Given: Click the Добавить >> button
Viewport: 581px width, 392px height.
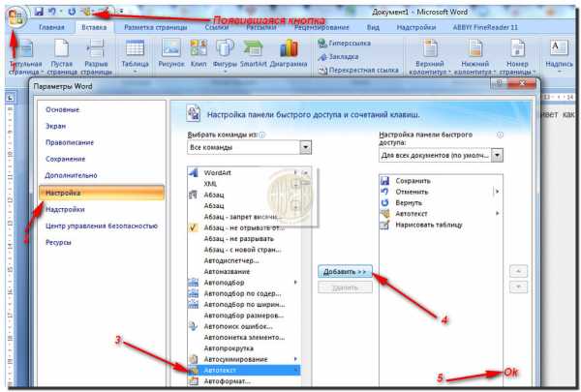Looking at the screenshot, I should pos(345,272).
